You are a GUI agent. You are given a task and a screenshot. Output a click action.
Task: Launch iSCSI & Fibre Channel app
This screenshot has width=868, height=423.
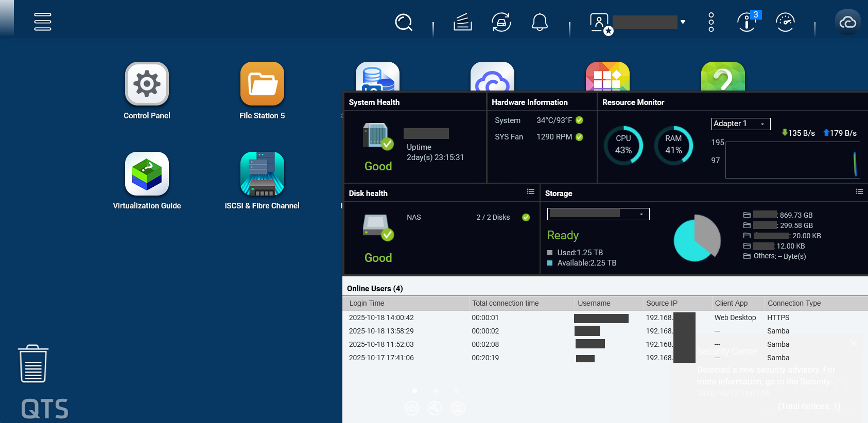(x=262, y=174)
